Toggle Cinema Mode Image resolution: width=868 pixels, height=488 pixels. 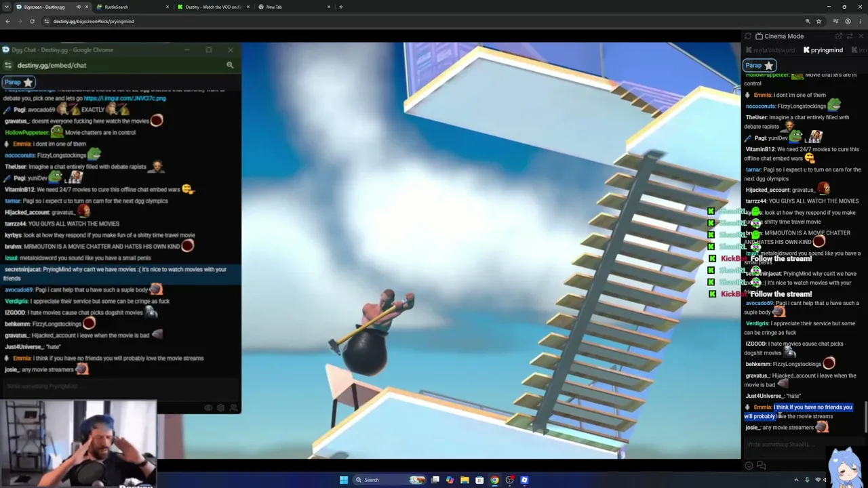click(x=779, y=36)
